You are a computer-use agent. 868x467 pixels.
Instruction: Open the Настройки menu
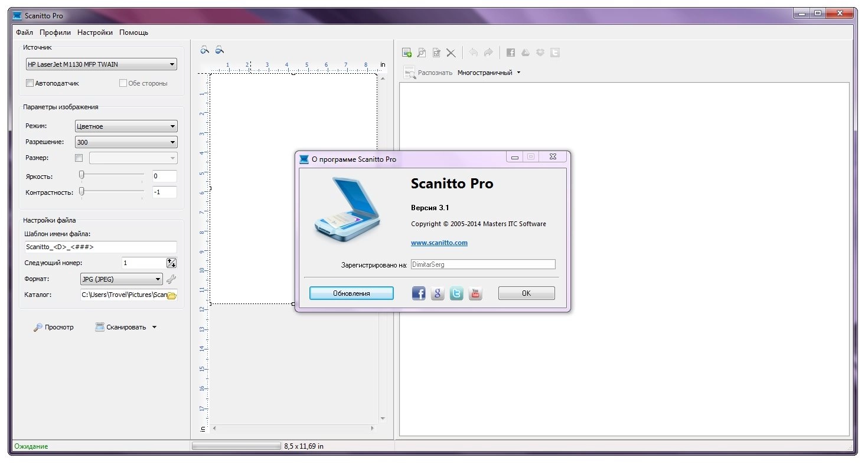click(95, 32)
